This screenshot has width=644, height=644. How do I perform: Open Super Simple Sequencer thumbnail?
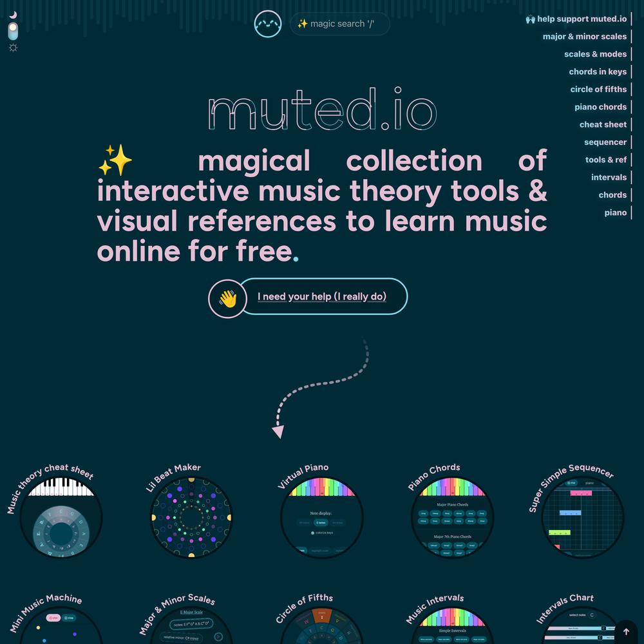point(583,517)
